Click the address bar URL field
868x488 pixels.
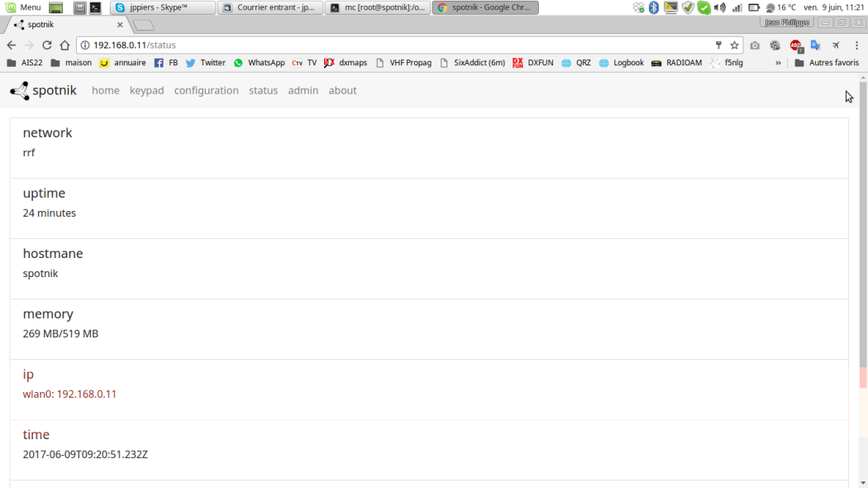click(397, 45)
